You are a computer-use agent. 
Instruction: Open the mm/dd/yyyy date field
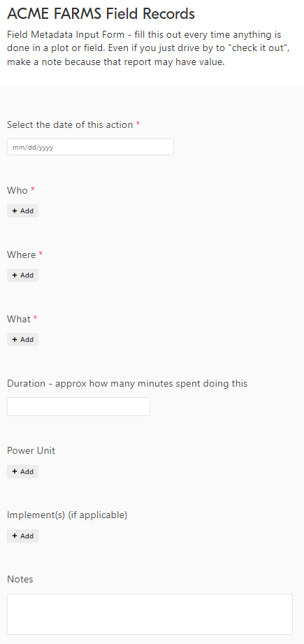click(x=90, y=147)
